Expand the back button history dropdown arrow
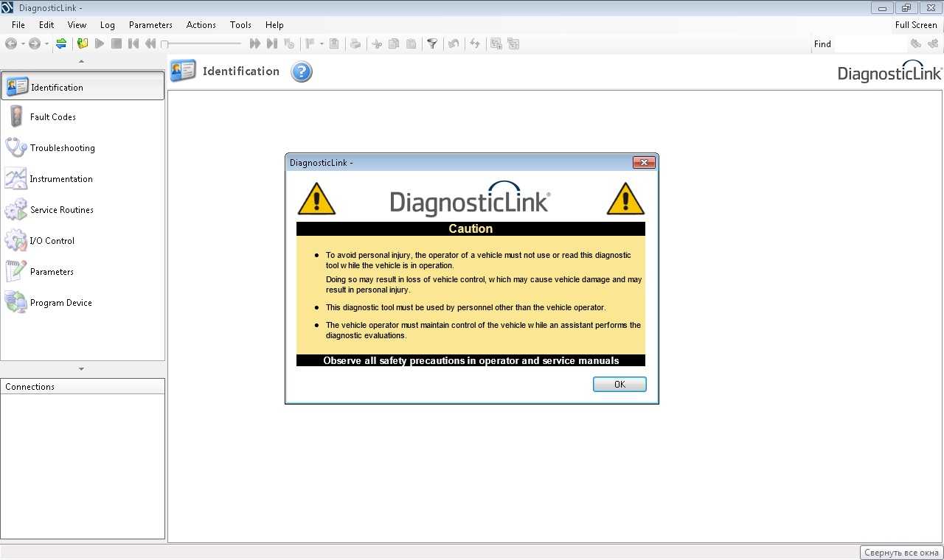 (23, 44)
